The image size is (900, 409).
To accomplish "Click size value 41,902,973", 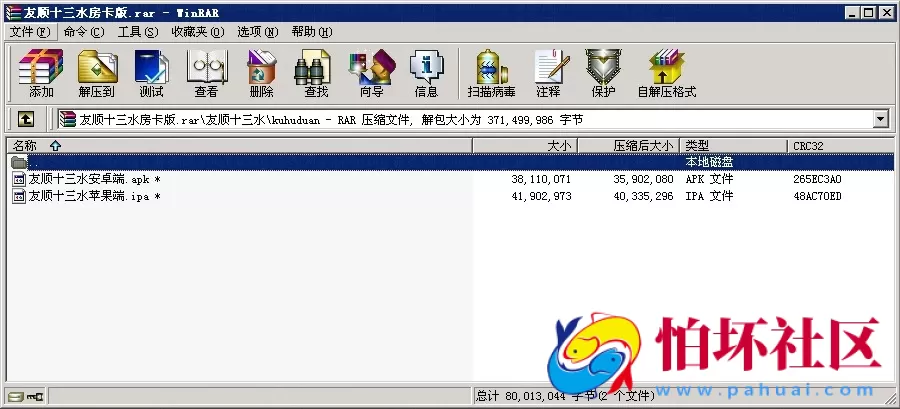I will [x=541, y=196].
